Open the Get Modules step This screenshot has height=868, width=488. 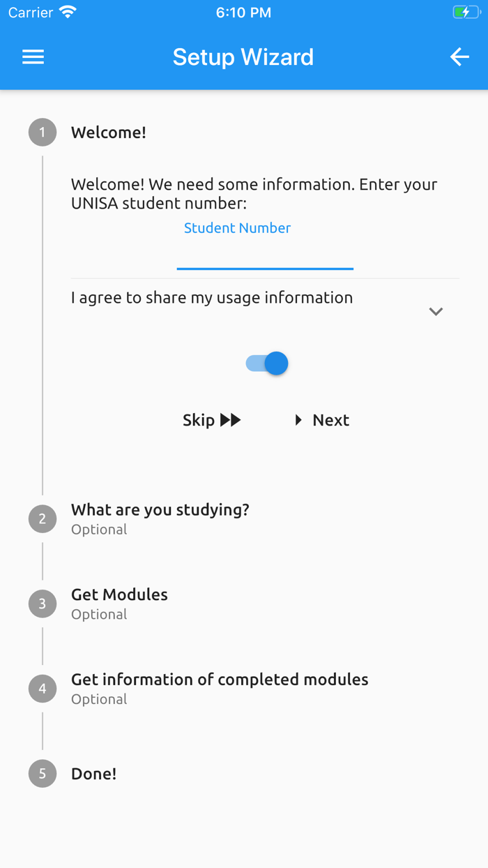point(119,594)
